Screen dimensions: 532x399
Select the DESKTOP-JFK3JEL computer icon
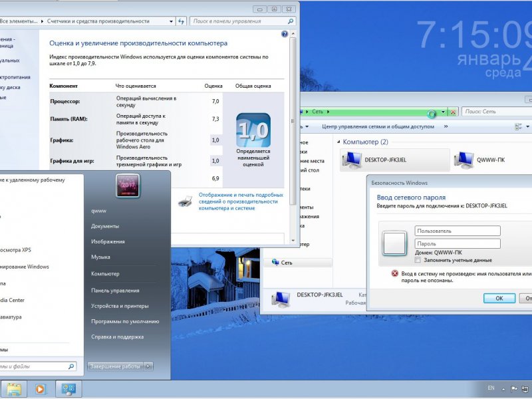point(352,160)
